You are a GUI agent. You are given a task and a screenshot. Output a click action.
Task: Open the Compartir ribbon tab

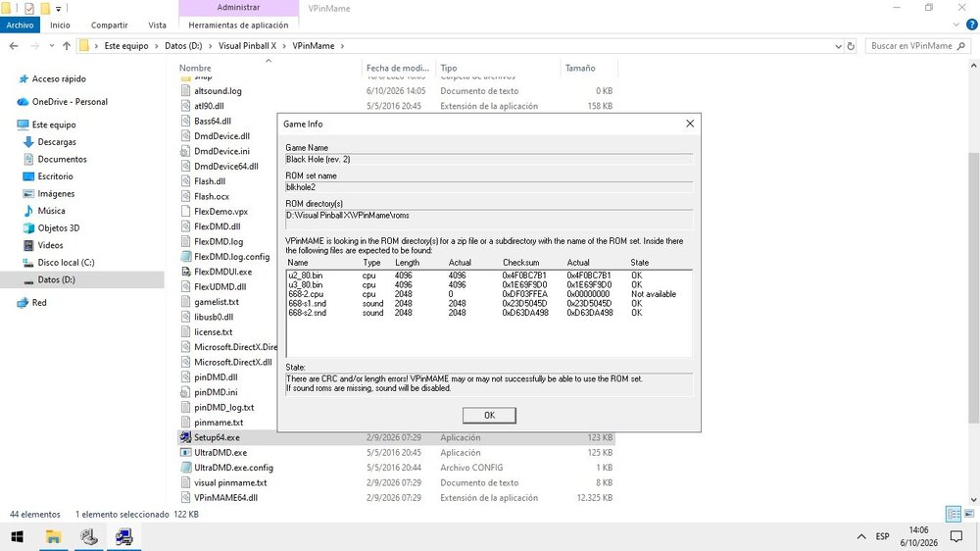110,25
